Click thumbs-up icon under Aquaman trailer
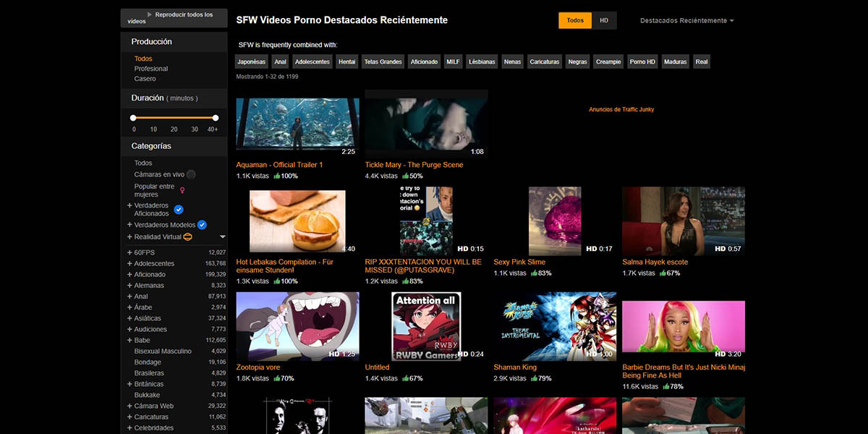This screenshot has height=434, width=868. coord(277,176)
